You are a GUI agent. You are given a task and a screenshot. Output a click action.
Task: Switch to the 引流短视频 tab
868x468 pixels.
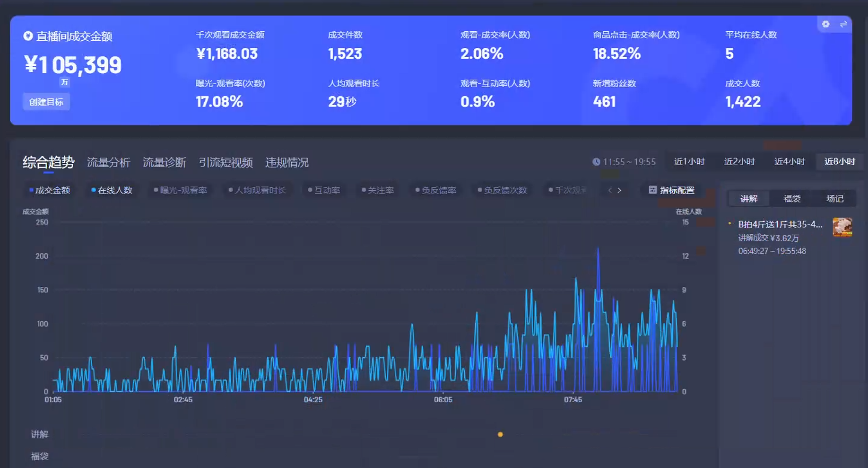click(x=226, y=162)
